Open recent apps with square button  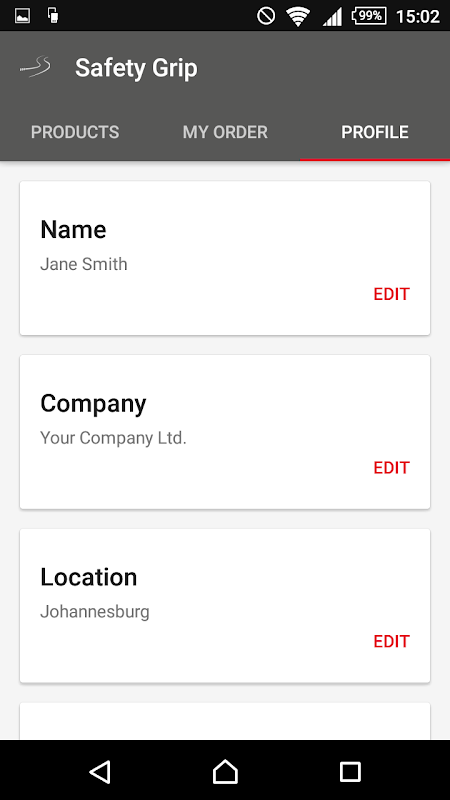pos(350,771)
